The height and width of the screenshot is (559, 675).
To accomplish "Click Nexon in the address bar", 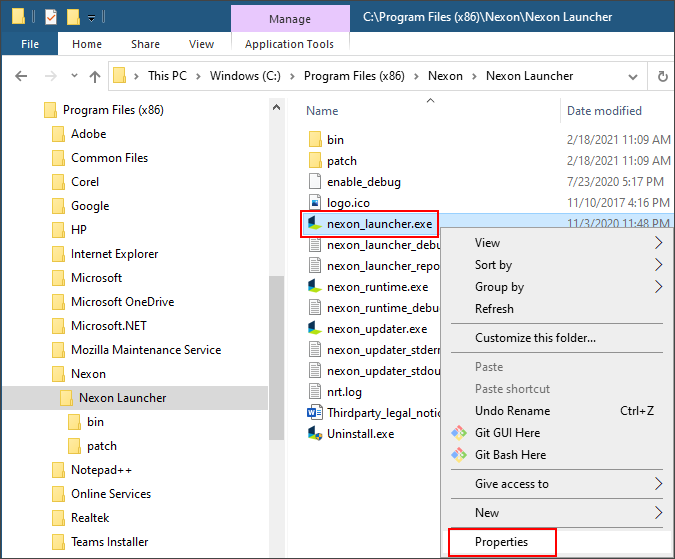I will 445,76.
